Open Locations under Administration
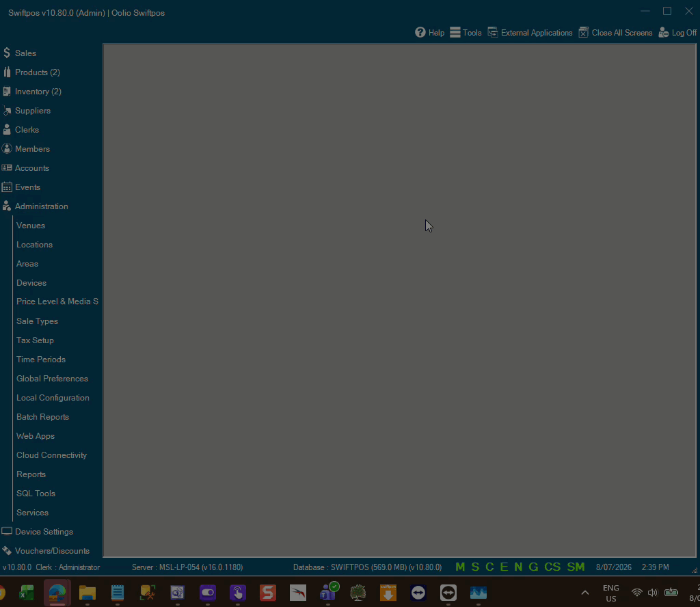The width and height of the screenshot is (700, 607). [34, 245]
